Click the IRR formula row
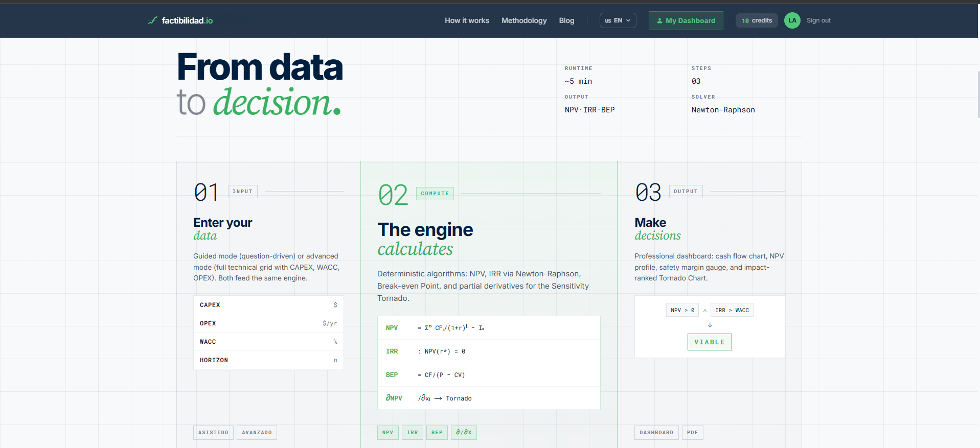 coord(489,351)
